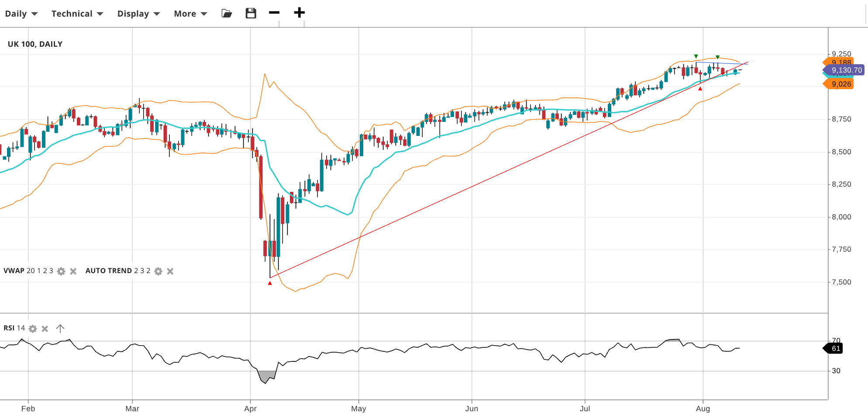Open the More menu

click(x=190, y=14)
